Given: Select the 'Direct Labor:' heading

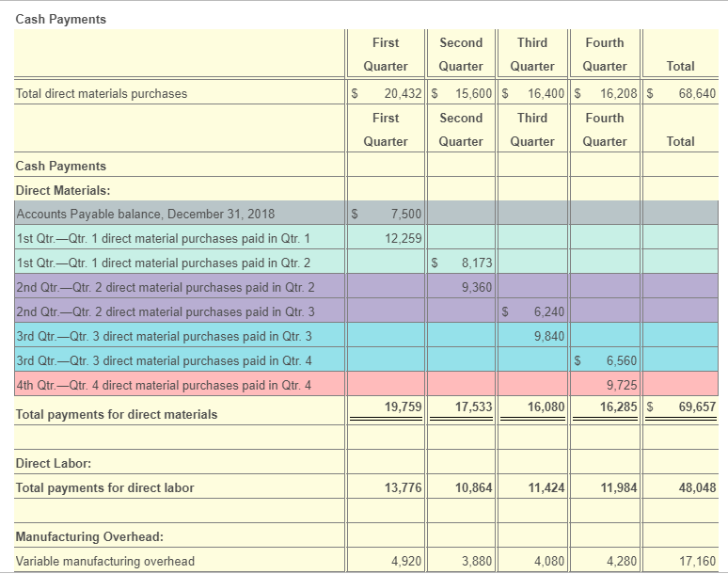Looking at the screenshot, I should pyautogui.click(x=54, y=464).
